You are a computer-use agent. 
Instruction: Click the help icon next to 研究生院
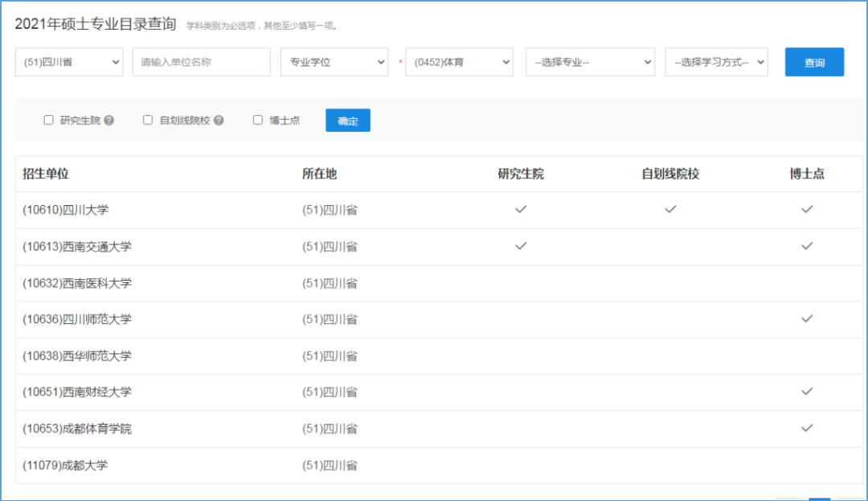pos(109,120)
